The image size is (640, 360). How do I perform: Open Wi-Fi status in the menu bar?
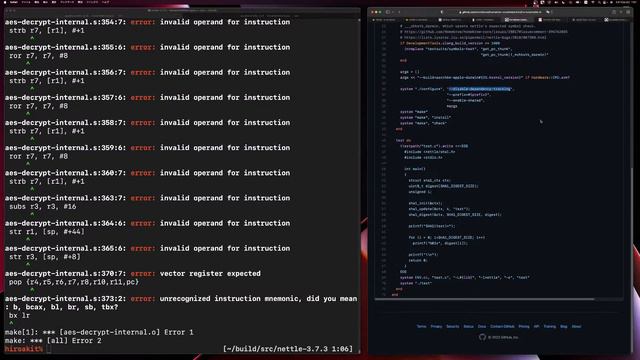(x=593, y=2)
